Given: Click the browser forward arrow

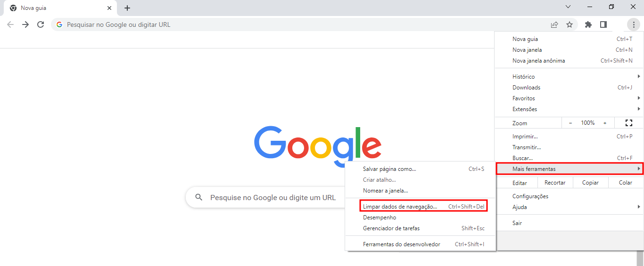Looking at the screenshot, I should [x=25, y=24].
